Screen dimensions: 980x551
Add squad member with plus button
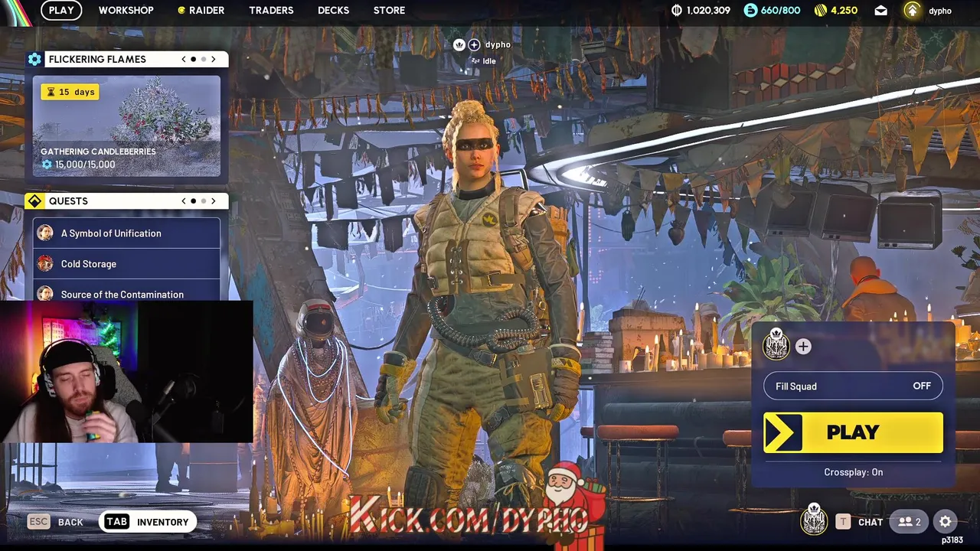tap(803, 347)
